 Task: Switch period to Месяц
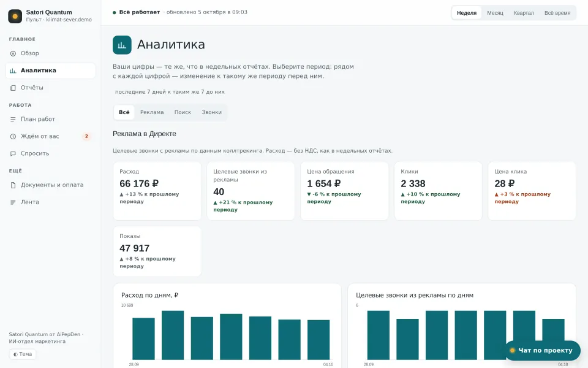click(x=495, y=13)
